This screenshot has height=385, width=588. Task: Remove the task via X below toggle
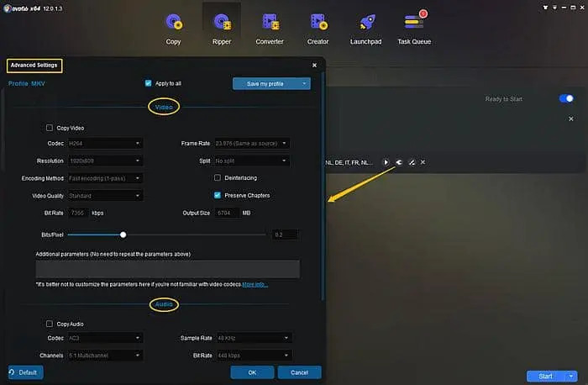[570, 119]
